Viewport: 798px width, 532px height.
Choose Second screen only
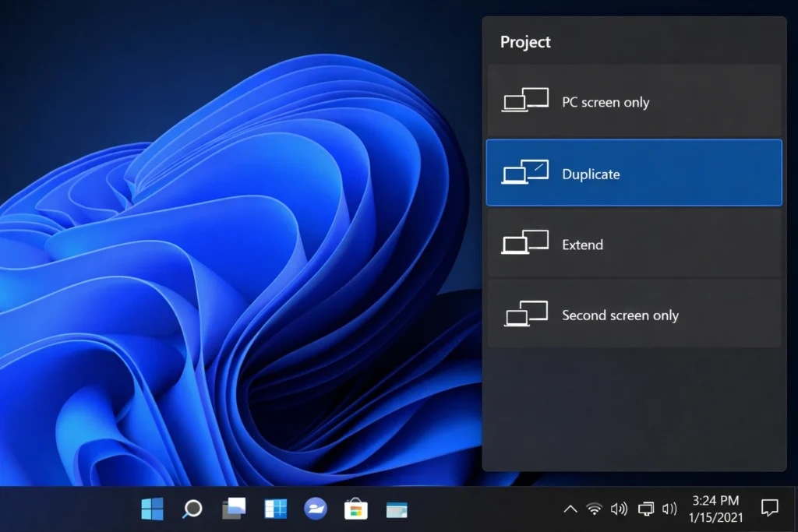[x=634, y=315]
